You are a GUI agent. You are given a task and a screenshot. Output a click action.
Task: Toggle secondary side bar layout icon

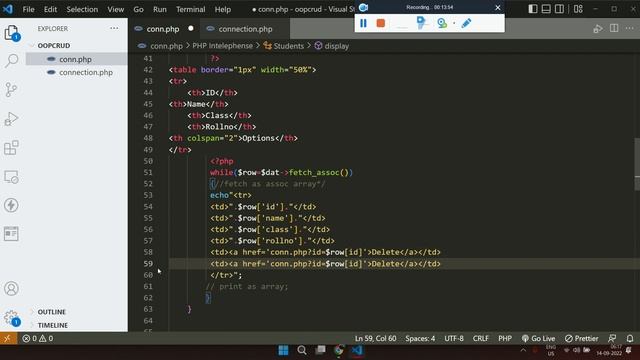[560, 9]
